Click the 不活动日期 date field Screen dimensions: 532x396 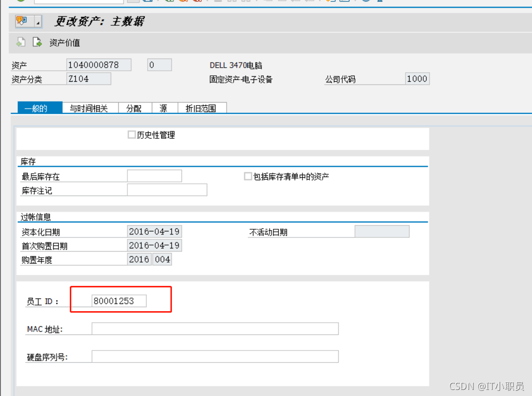coord(382,231)
